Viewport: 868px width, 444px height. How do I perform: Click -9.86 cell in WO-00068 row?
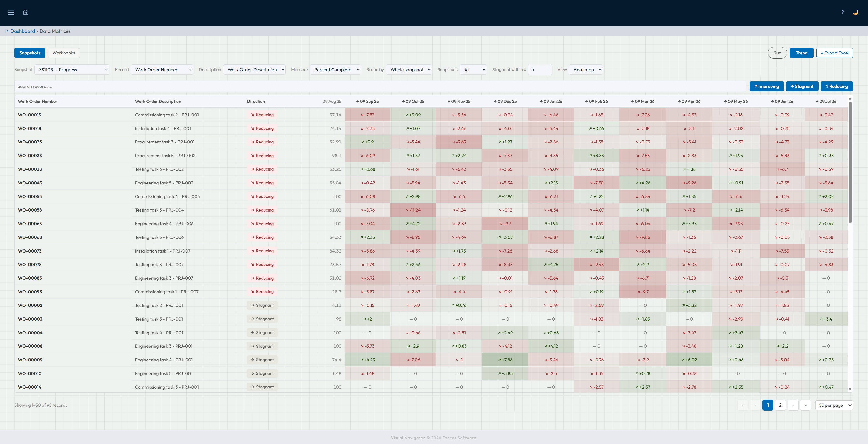click(643, 237)
